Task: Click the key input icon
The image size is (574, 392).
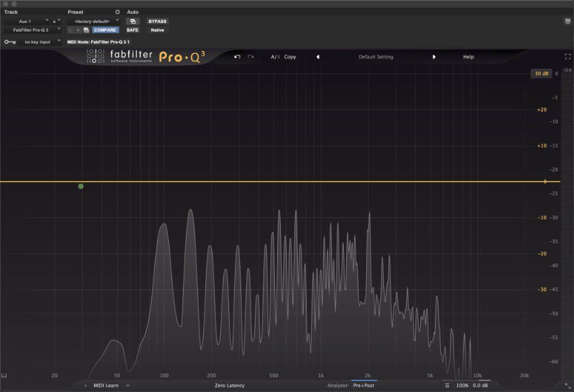Action: click(10, 42)
